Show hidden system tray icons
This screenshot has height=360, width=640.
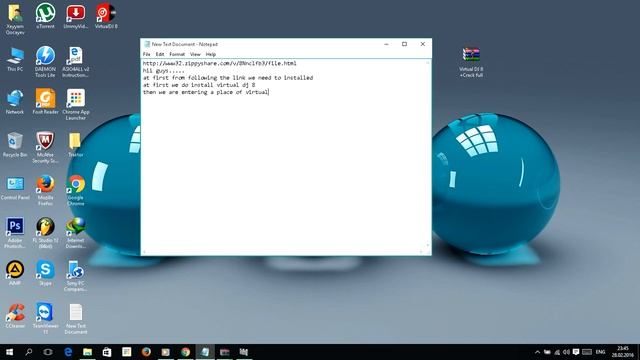(537, 352)
